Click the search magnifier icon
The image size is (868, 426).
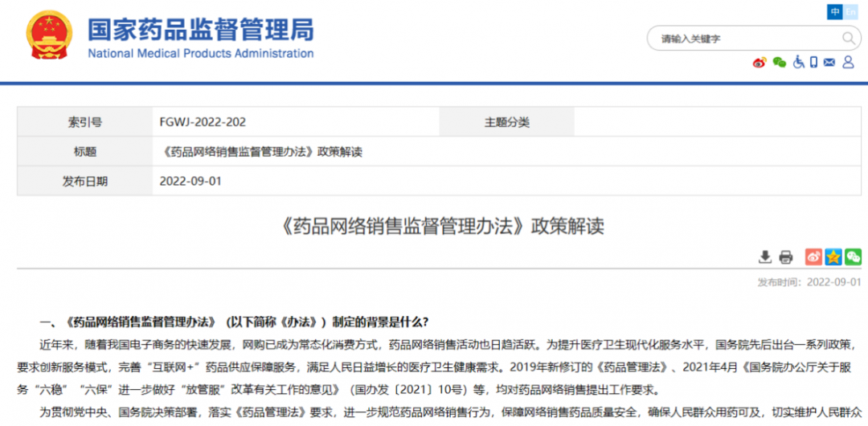849,38
